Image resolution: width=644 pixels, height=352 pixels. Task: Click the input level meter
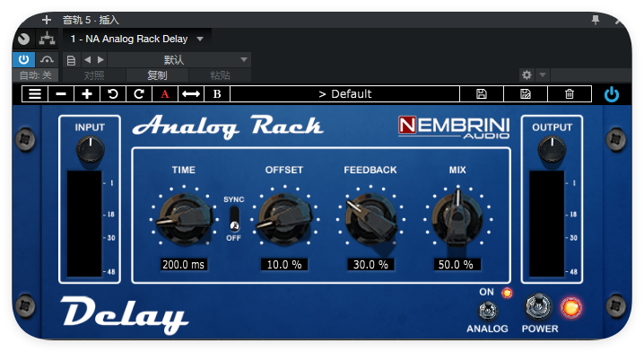pos(84,224)
